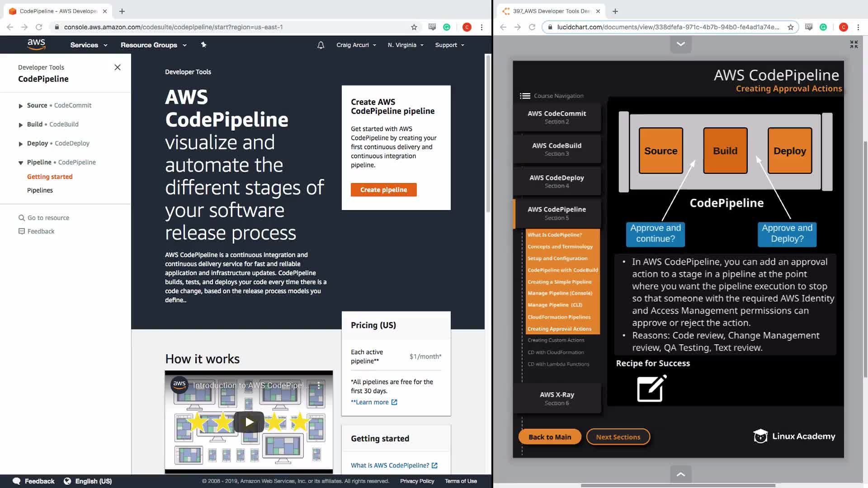Screen dimensions: 868x488
Task: Expand the Build CodeBuild tree item
Action: point(21,125)
